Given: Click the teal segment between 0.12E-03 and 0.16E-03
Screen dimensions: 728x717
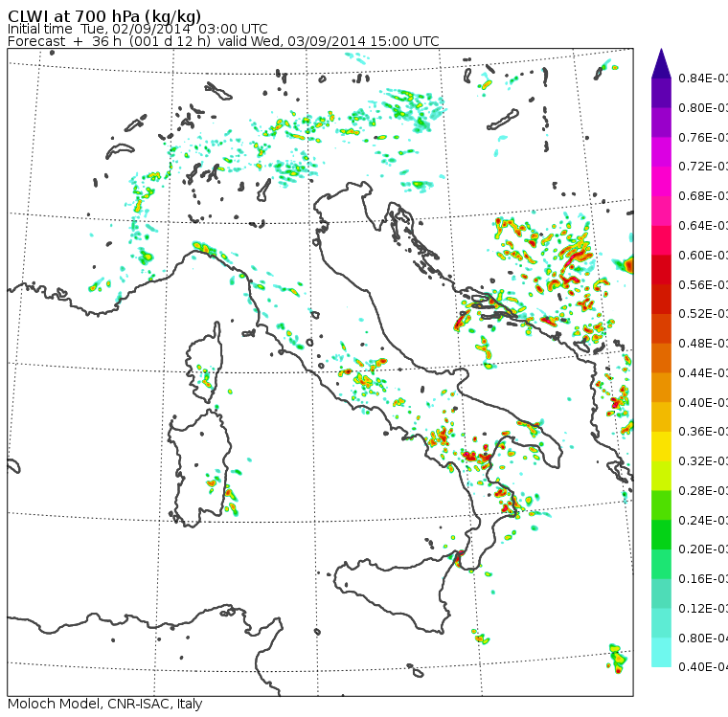Looking at the screenshot, I should 661,594.
